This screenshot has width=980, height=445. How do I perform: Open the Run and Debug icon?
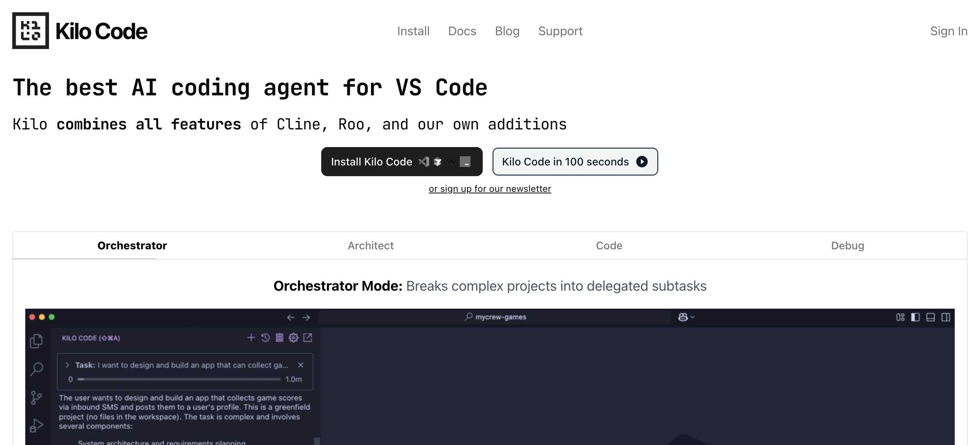pyautogui.click(x=36, y=425)
